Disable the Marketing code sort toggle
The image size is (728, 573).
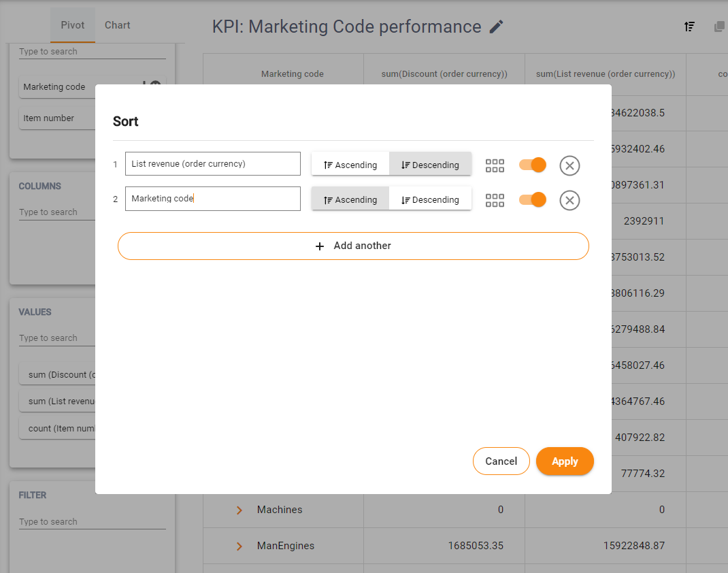tap(532, 199)
